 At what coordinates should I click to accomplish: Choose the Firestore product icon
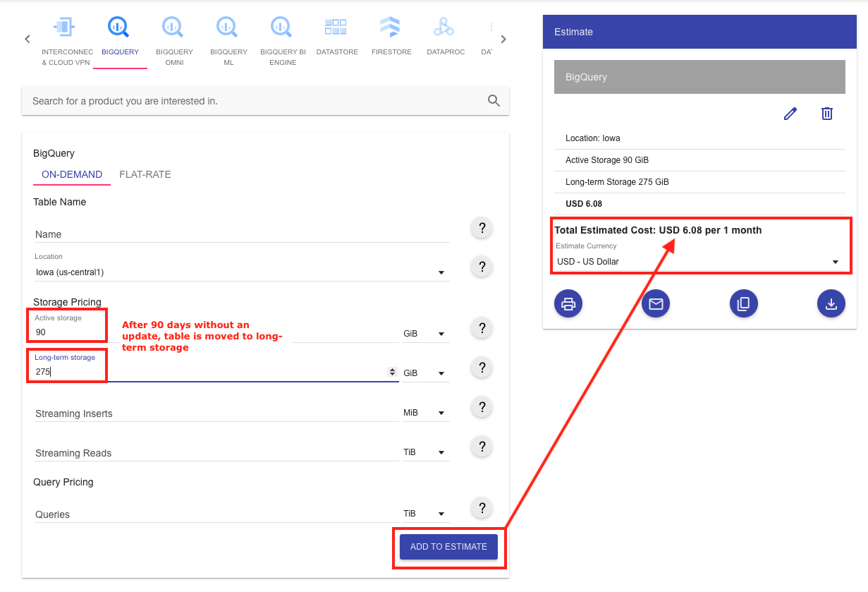click(x=391, y=28)
